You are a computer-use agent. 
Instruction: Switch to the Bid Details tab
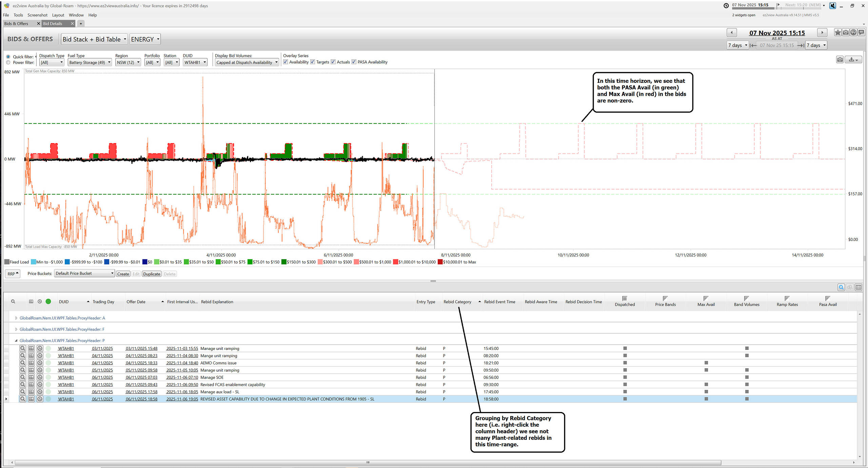pyautogui.click(x=53, y=23)
